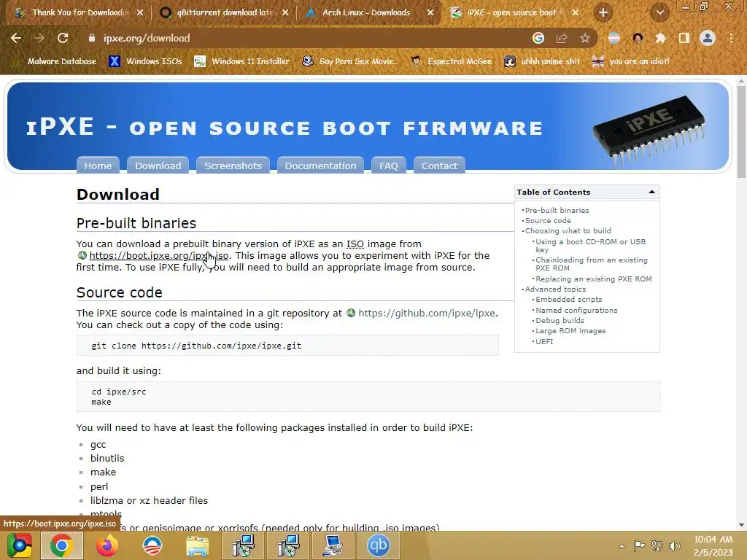Open the side panel icon
The height and width of the screenshot is (560, 747).
[x=684, y=38]
